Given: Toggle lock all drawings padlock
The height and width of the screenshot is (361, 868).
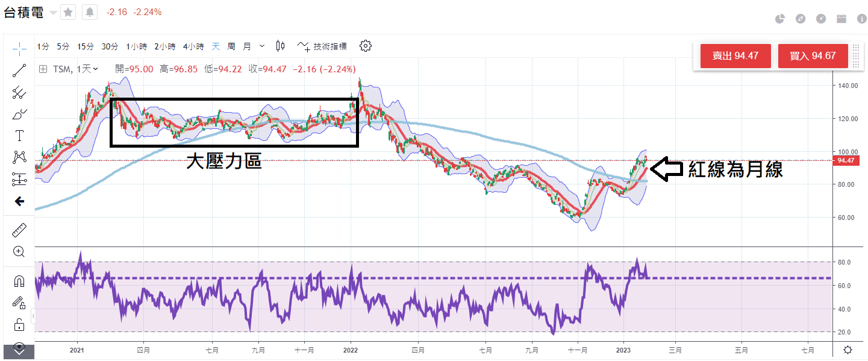Looking at the screenshot, I should [x=19, y=325].
